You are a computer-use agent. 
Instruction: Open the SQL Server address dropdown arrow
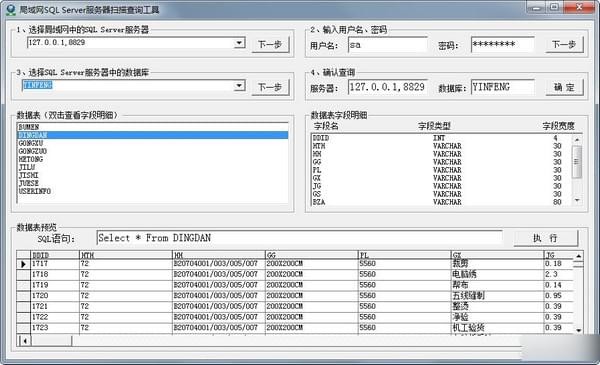coord(239,42)
